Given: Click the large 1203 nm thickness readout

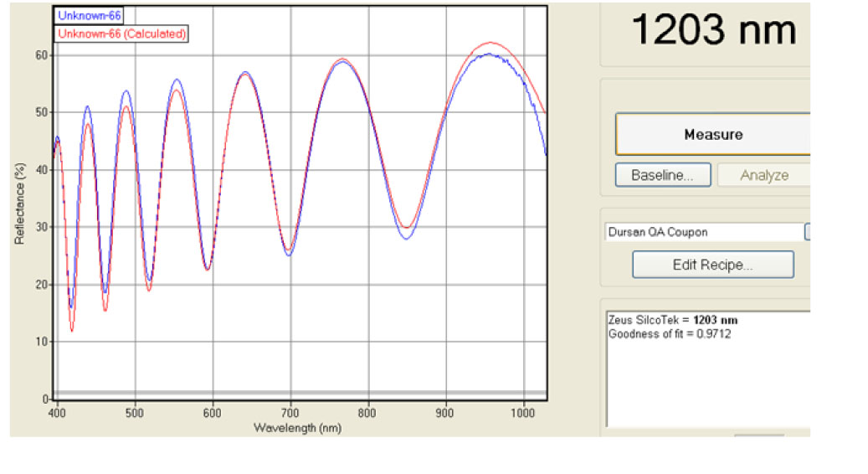Looking at the screenshot, I should [x=712, y=31].
